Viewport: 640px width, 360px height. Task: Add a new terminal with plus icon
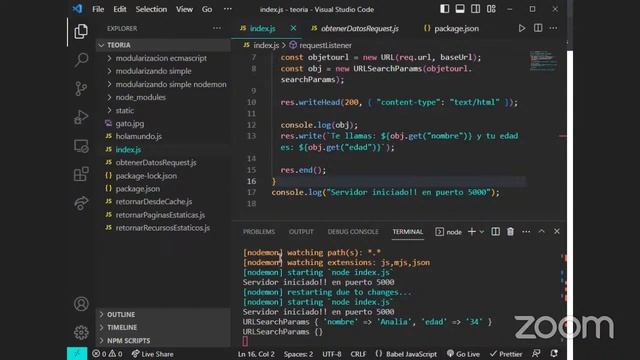click(471, 231)
